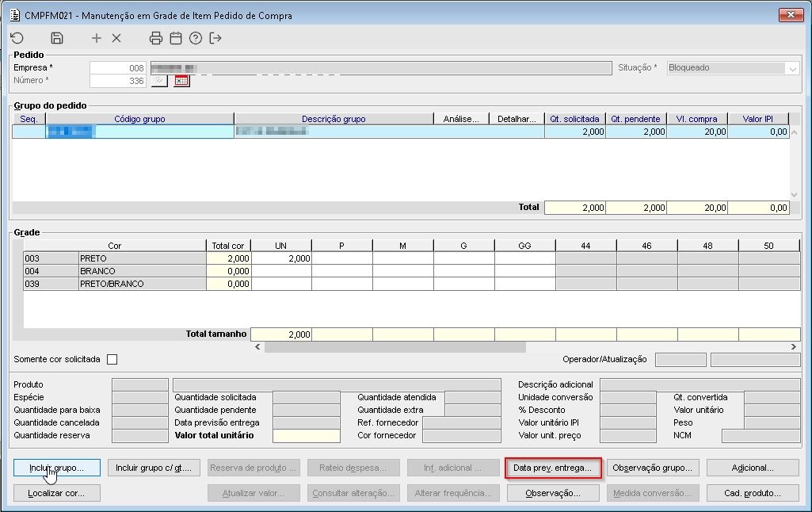
Task: Click the X delete-record toolbar icon
Action: (116, 38)
